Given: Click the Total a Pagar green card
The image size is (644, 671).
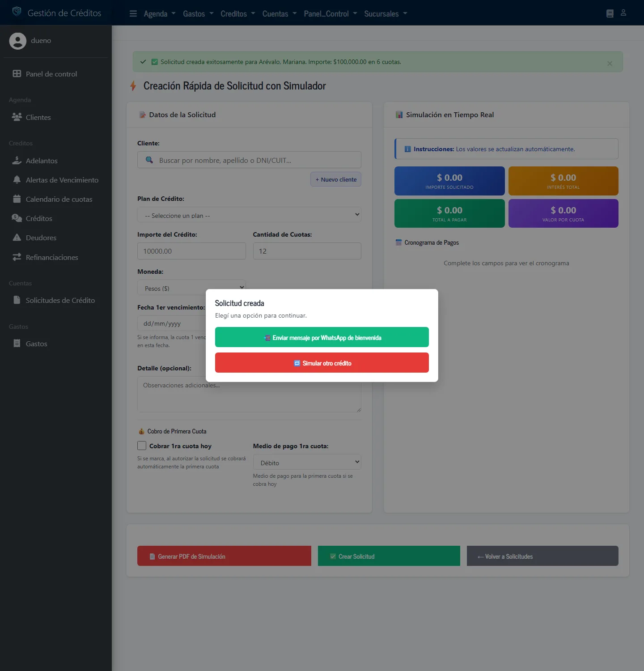Looking at the screenshot, I should (449, 213).
